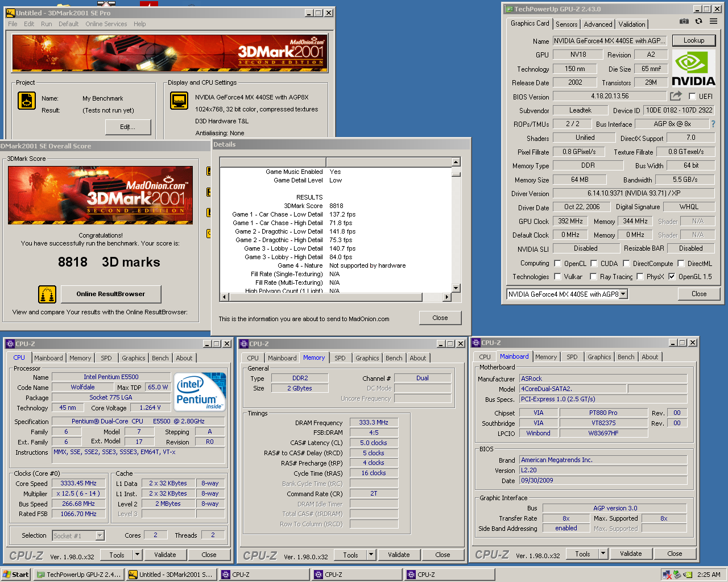The height and width of the screenshot is (582, 728).
Task: Toggle the DirectCompute checkbox
Action: (626, 263)
